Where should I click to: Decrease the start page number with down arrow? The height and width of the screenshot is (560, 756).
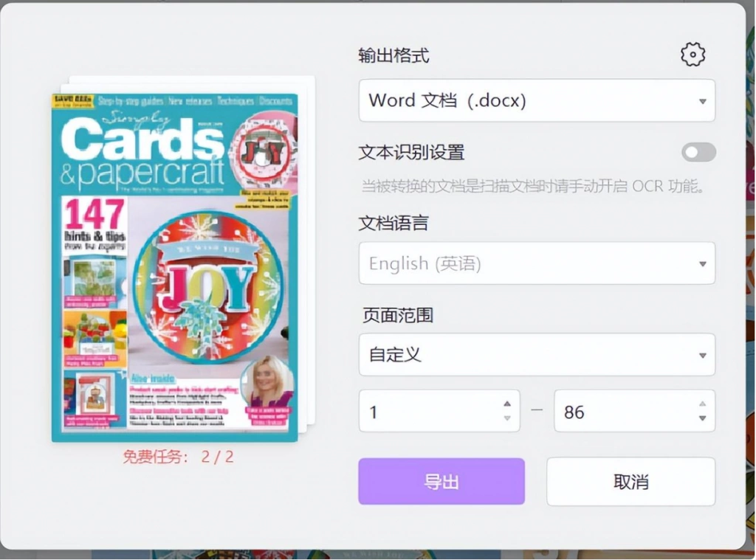pyautogui.click(x=507, y=418)
